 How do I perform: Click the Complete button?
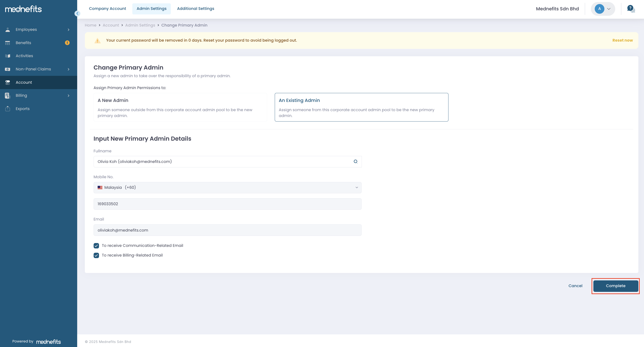pos(615,286)
